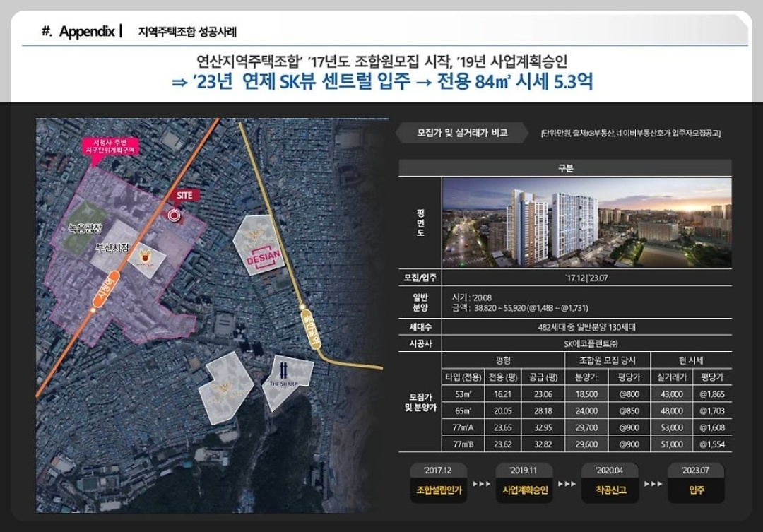Click 482세대 중 일반분양 130세대 text
The width and height of the screenshot is (763, 532).
586,327
